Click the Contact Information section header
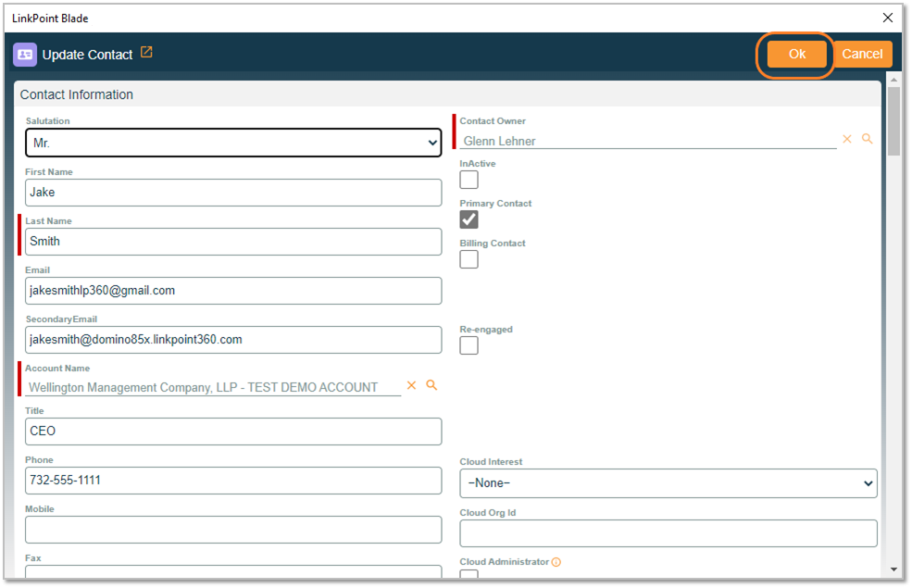Viewport: 912px width, 588px height. [447, 94]
